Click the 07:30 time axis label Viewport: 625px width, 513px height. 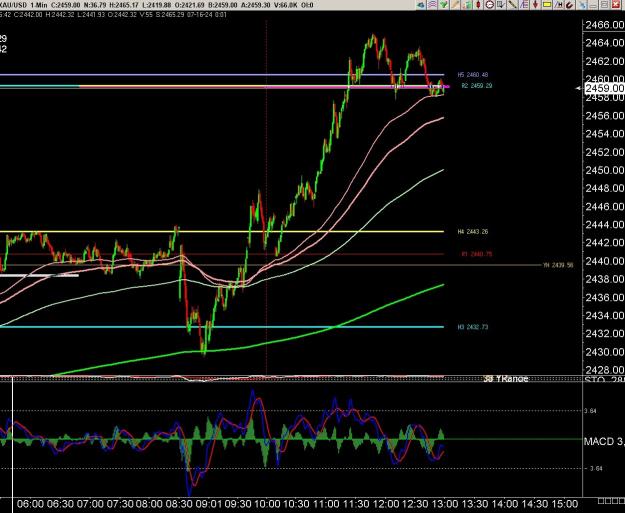120,504
